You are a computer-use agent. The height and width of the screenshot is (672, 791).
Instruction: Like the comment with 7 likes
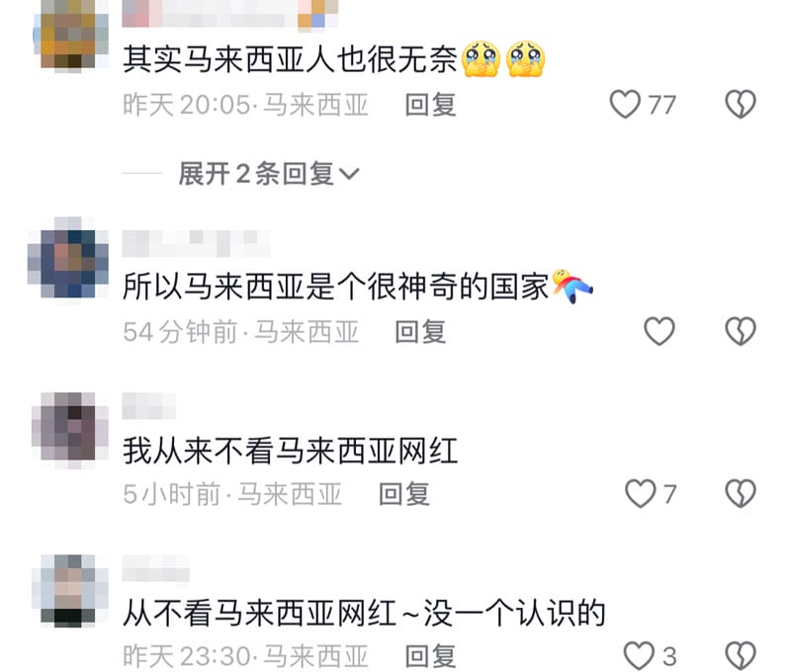[640, 493]
